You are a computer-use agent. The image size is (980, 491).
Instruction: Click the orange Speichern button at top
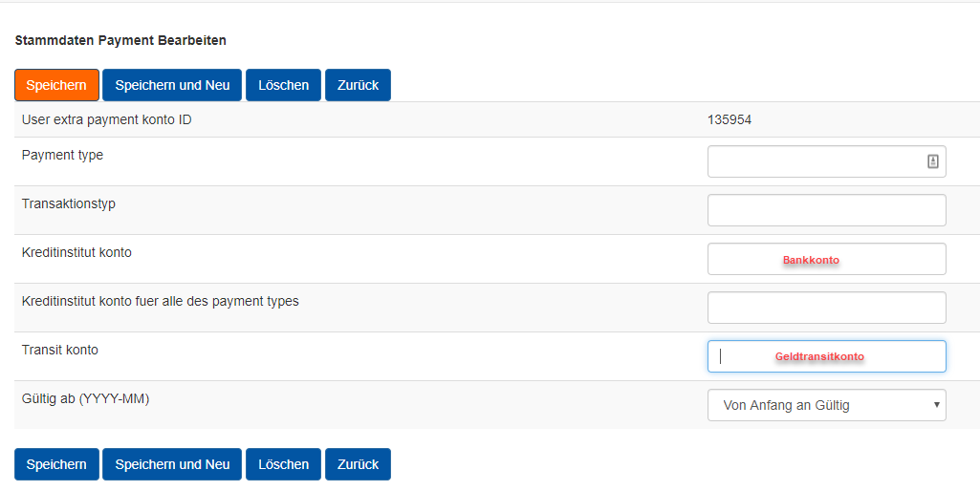[56, 85]
